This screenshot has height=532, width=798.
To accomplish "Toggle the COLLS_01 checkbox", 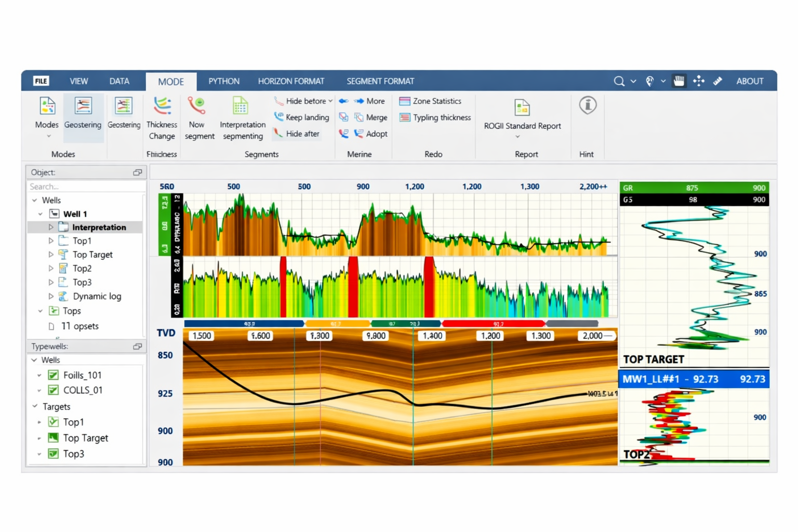I will 53,390.
